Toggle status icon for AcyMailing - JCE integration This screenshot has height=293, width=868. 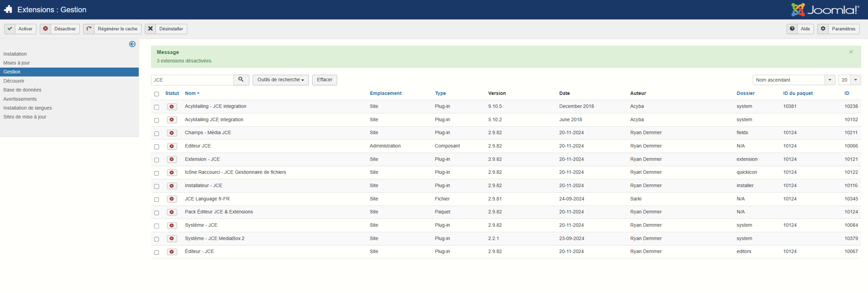[172, 107]
